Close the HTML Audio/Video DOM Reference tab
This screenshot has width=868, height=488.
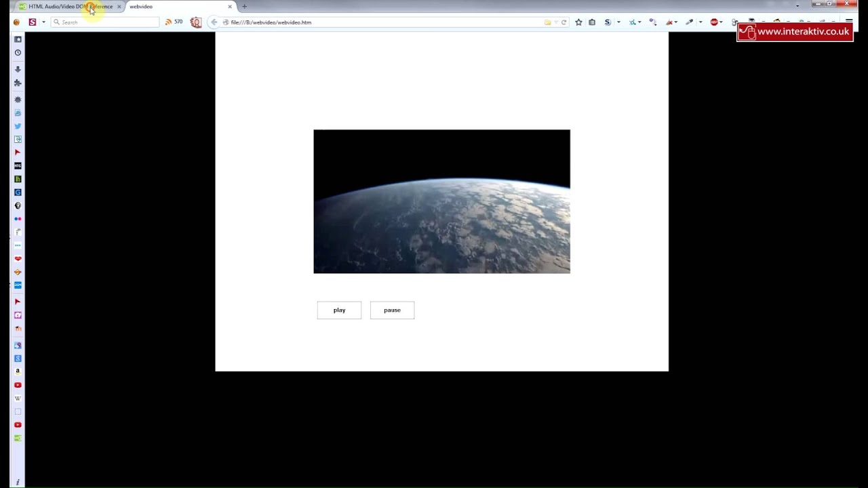tap(119, 6)
